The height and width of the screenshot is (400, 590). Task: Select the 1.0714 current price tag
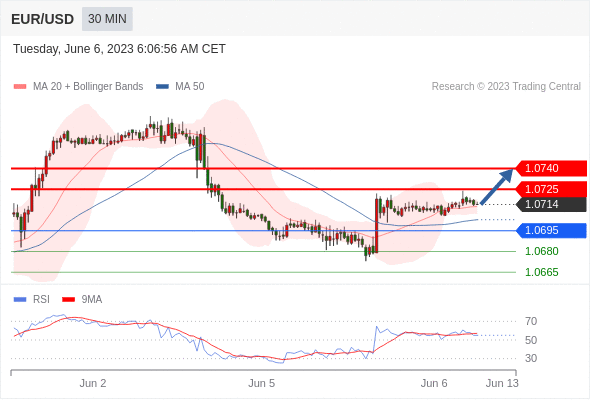[550, 204]
